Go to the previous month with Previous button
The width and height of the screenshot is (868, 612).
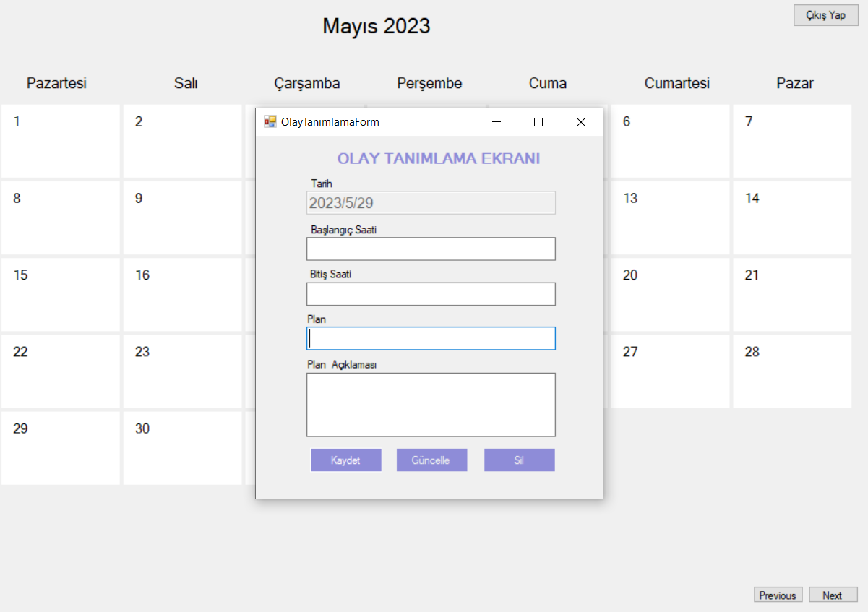pyautogui.click(x=778, y=595)
